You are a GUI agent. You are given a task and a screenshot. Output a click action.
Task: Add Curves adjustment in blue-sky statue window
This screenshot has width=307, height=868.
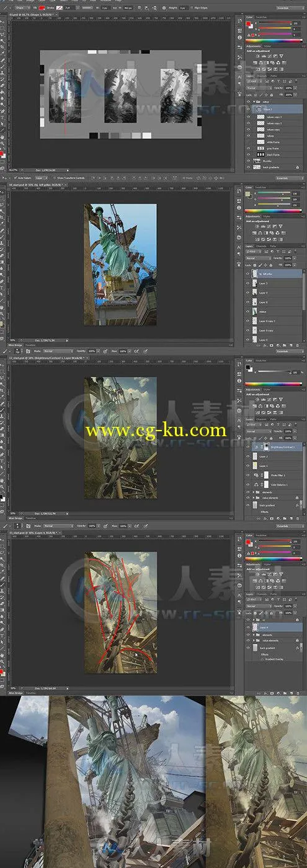point(269,226)
